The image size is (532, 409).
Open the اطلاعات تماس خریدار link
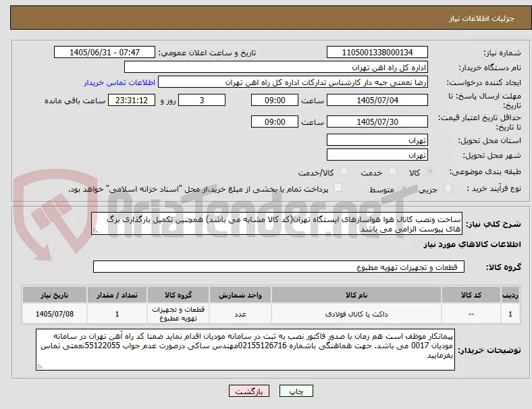coord(119,82)
